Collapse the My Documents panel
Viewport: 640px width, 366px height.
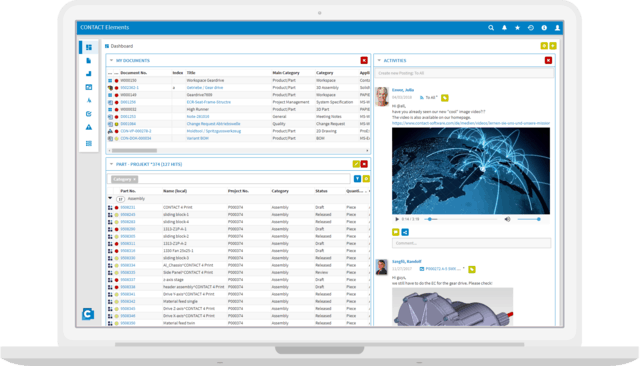[x=111, y=60]
